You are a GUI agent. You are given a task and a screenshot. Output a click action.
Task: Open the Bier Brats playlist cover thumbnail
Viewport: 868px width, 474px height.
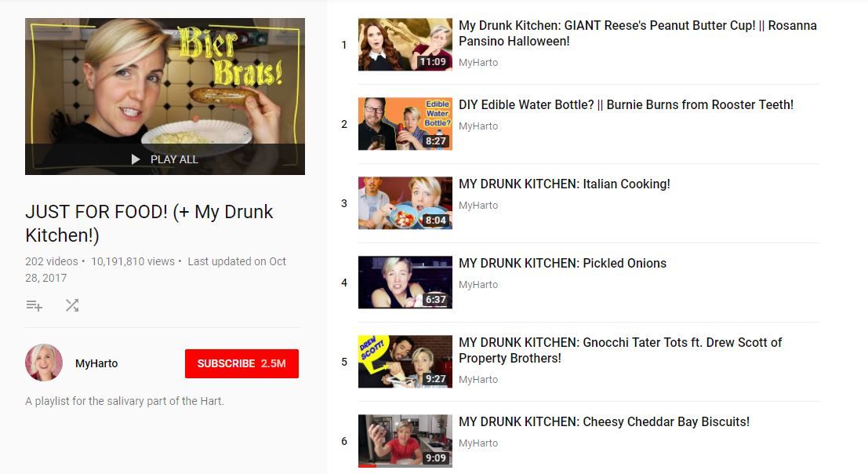165,97
